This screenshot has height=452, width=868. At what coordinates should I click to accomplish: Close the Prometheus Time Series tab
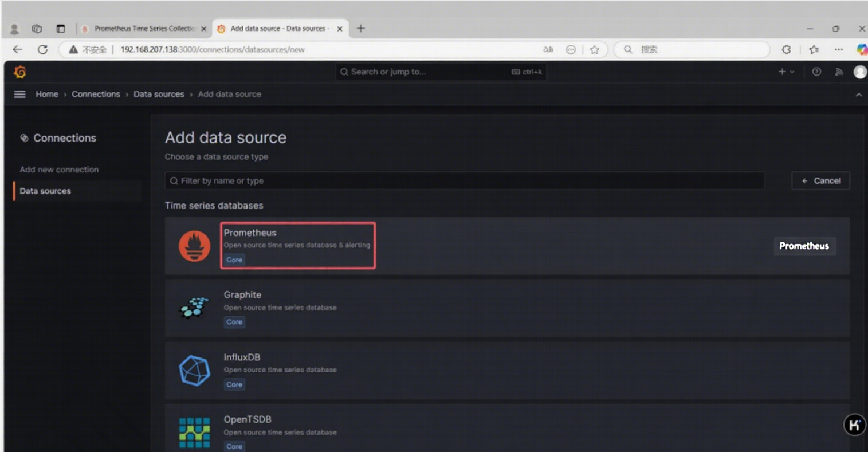point(203,29)
